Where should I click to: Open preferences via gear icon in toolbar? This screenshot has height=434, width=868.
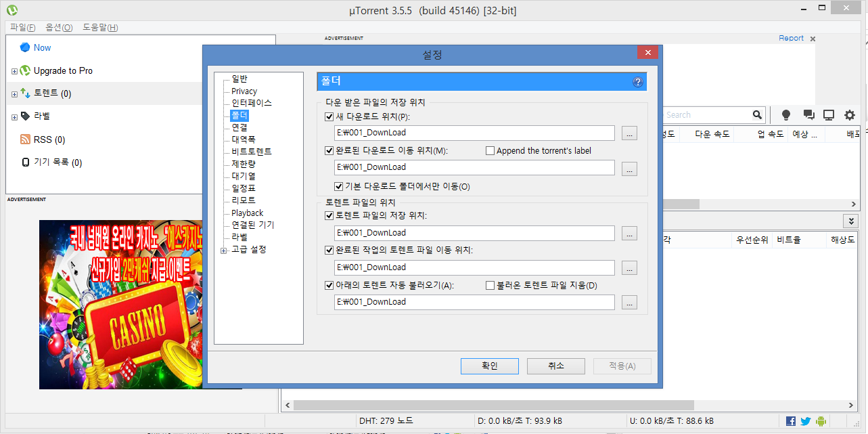point(850,115)
